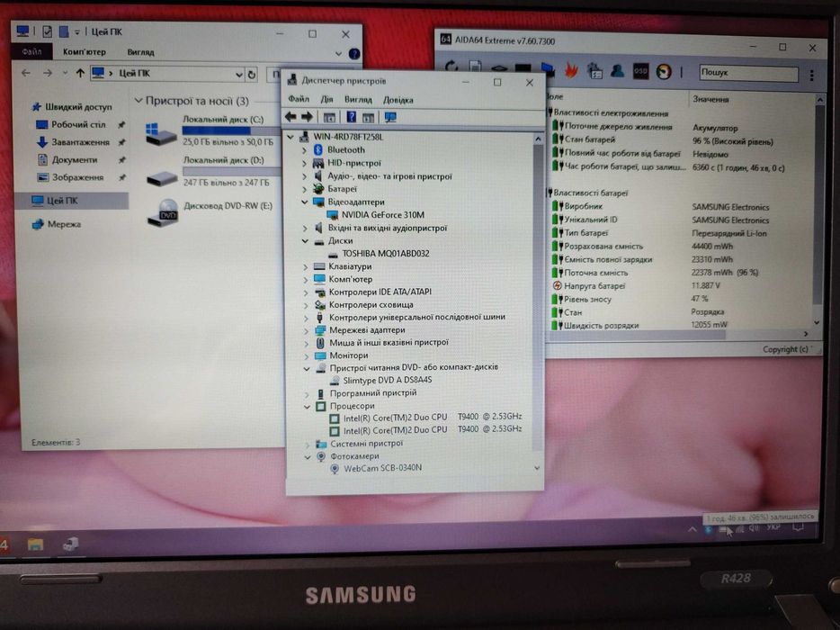Viewport: 840px width, 630px height.
Task: Click the Back arrow in Device Manager toolbar
Action: pyautogui.click(x=290, y=116)
